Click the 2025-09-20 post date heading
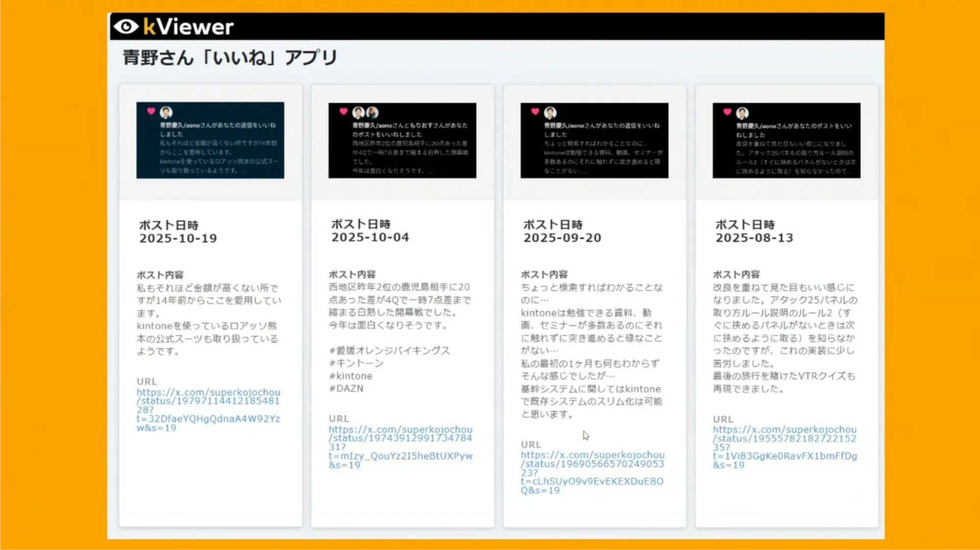The width and height of the screenshot is (980, 550). [x=562, y=237]
